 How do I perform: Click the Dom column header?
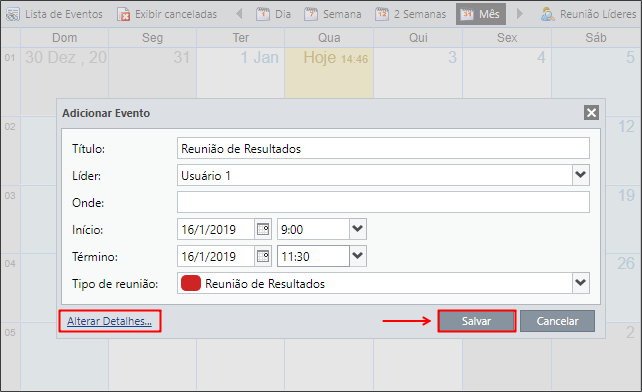coord(64,38)
